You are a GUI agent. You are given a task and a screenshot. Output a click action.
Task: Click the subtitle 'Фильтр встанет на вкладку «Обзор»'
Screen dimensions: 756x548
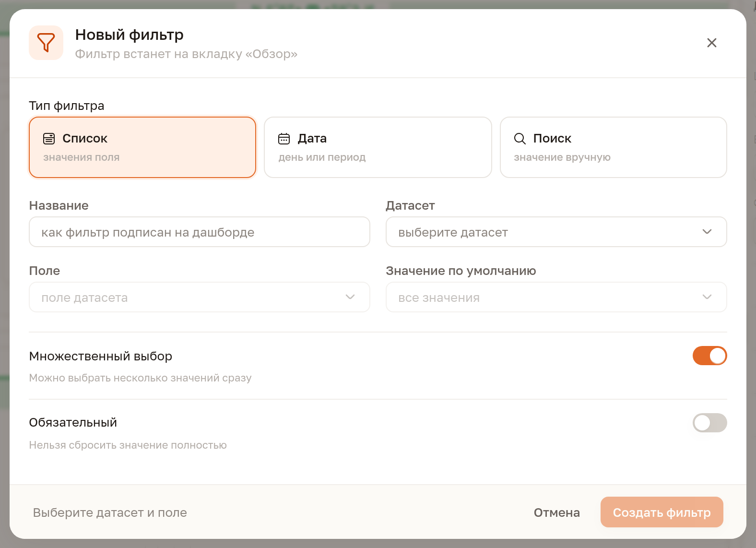[186, 54]
